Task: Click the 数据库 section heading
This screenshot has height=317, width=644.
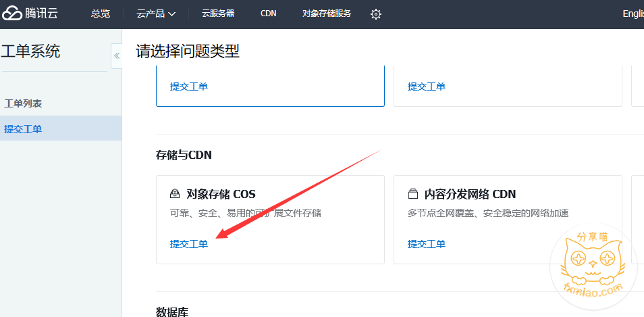Action: click(172, 312)
